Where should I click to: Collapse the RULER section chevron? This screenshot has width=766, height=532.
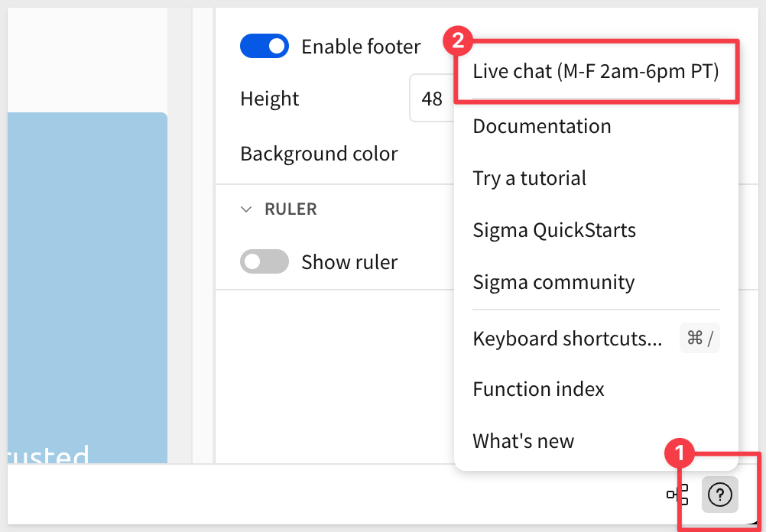pyautogui.click(x=246, y=209)
